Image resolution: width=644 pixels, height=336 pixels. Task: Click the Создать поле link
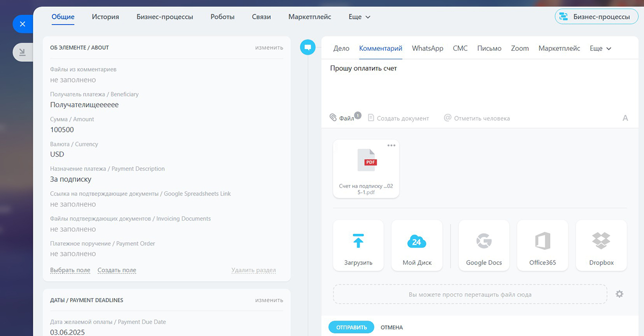117,270
